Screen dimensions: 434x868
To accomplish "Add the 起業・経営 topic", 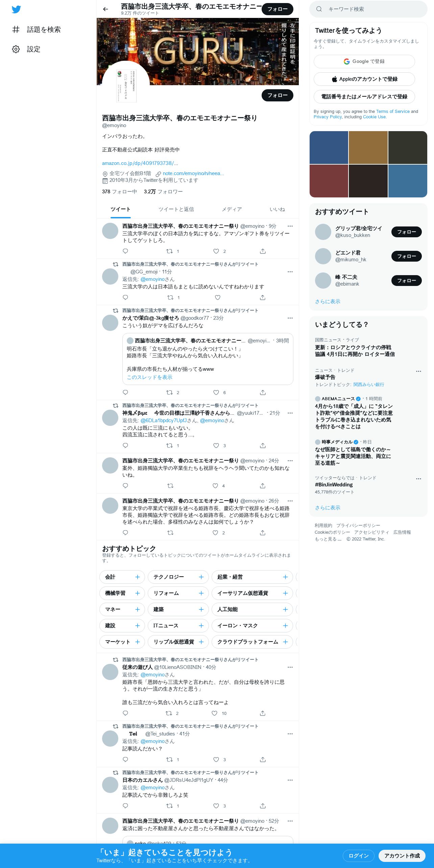I will (x=285, y=577).
